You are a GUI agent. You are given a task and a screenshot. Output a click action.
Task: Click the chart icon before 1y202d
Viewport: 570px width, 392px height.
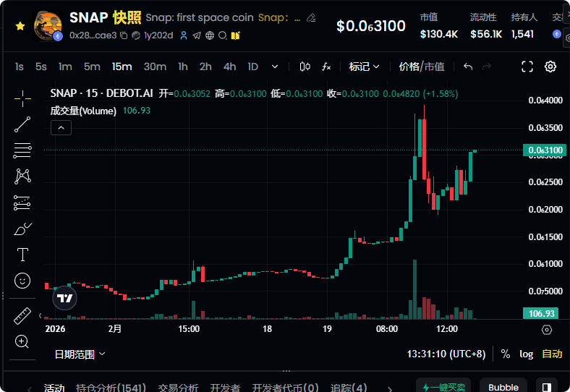[136, 35]
